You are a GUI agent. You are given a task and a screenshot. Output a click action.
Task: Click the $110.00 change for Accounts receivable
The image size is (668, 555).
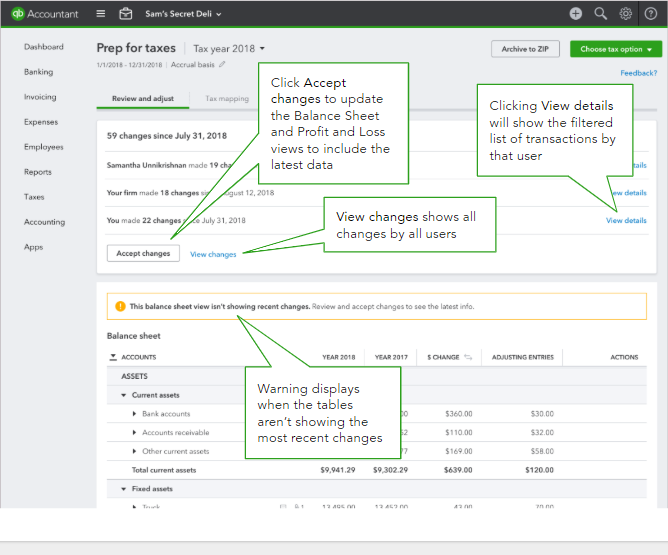click(459, 432)
